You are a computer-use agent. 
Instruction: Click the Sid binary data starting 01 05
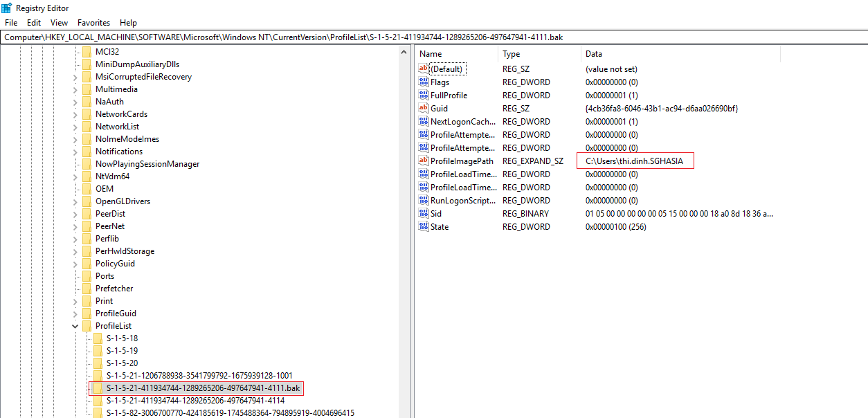point(679,214)
